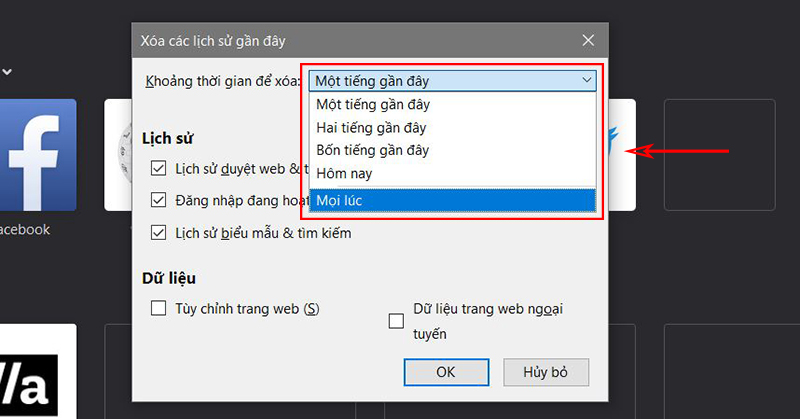
Task: Click the 'Hủy bỏ' cancel button
Action: (x=546, y=372)
